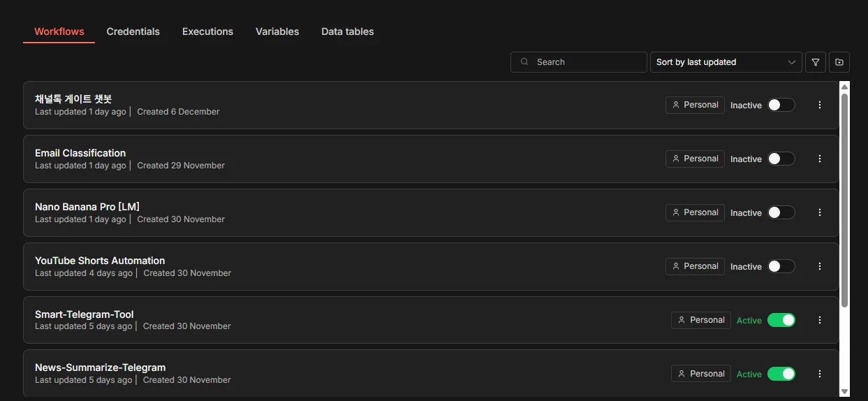Click the scrollbar down arrow

click(844, 392)
